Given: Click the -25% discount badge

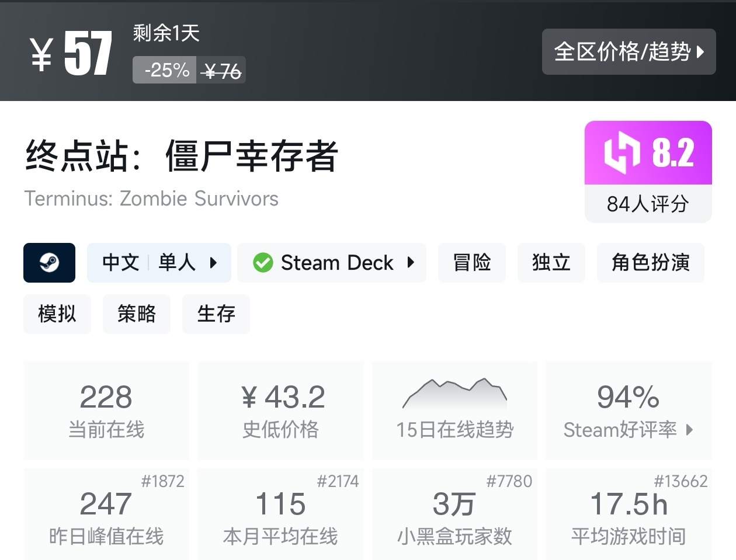Looking at the screenshot, I should click(164, 70).
